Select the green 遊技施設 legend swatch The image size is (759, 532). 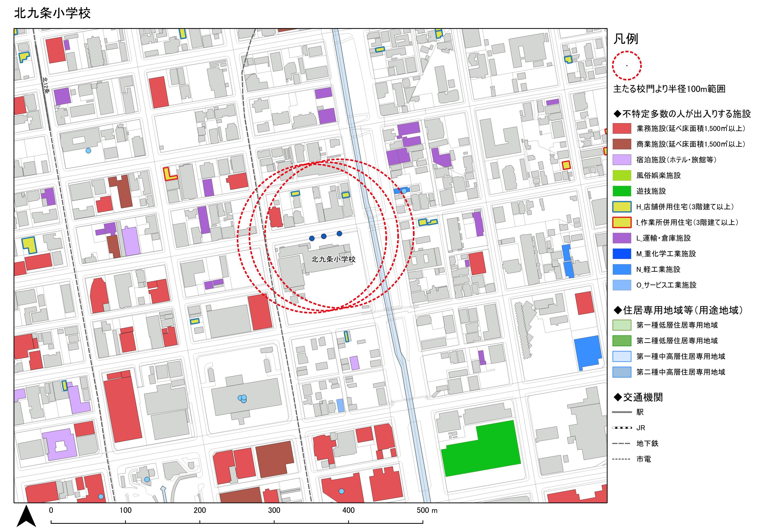point(622,191)
